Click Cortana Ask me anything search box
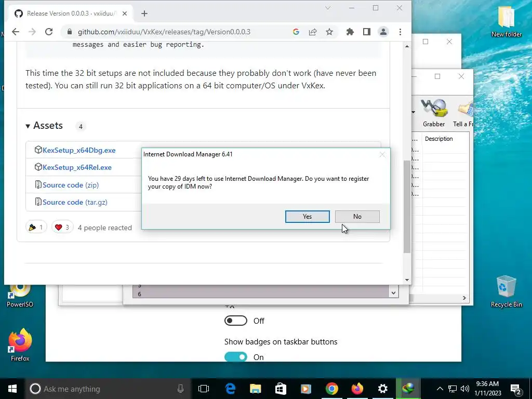Viewport: 532px width, 399px height. point(108,389)
